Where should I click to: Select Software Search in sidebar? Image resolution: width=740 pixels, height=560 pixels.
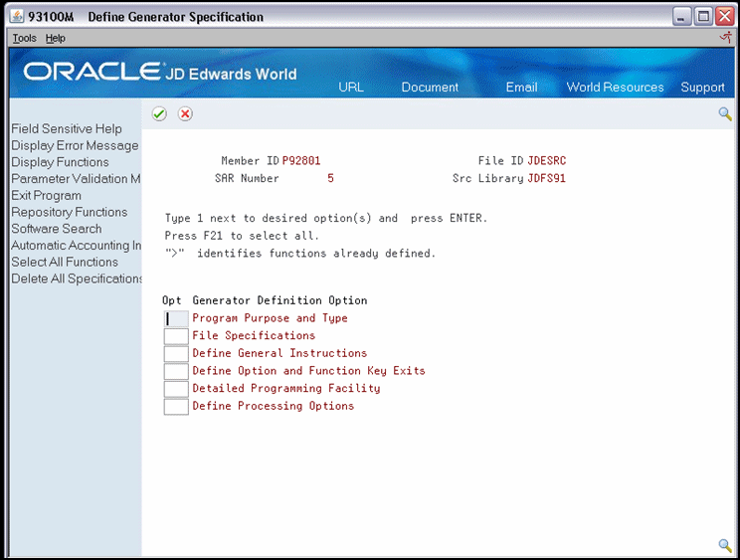(57, 229)
